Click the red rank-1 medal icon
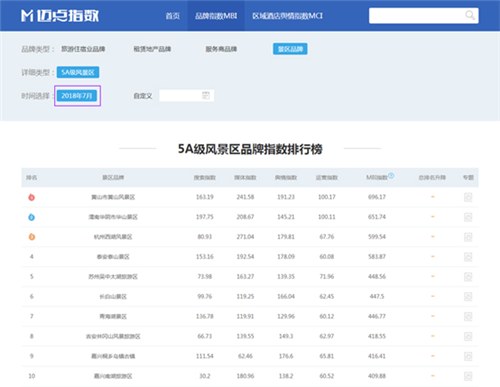This screenshot has width=500, height=387. [31, 197]
